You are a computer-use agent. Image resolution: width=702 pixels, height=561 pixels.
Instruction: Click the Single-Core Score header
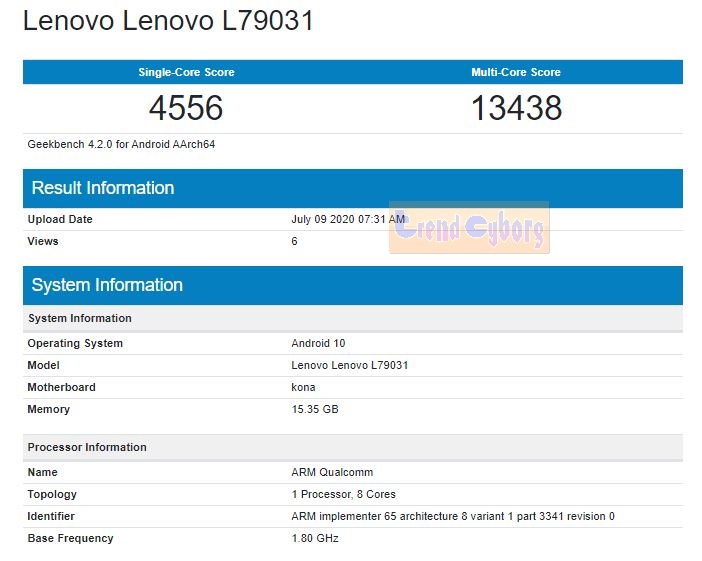[x=186, y=72]
